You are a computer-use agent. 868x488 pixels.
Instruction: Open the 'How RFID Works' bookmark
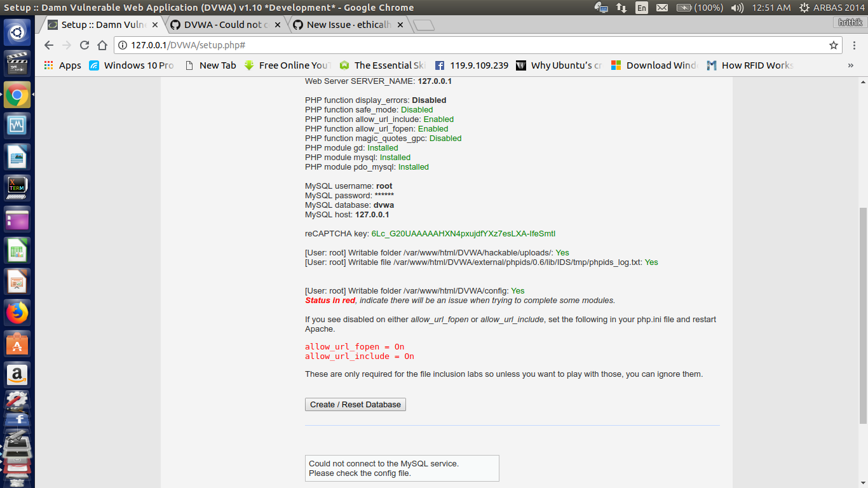tap(749, 65)
